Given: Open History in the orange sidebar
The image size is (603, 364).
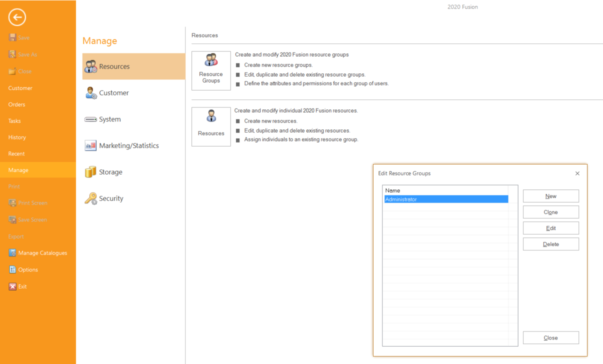Looking at the screenshot, I should click(x=17, y=137).
